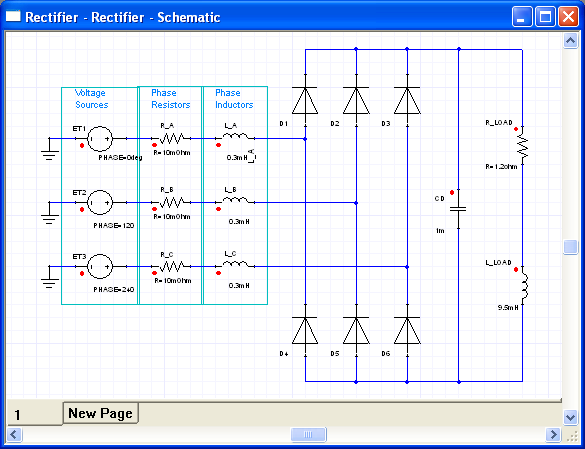Click the red probe dot at L_LOAD
Image resolution: width=585 pixels, height=449 pixels.
(516, 269)
